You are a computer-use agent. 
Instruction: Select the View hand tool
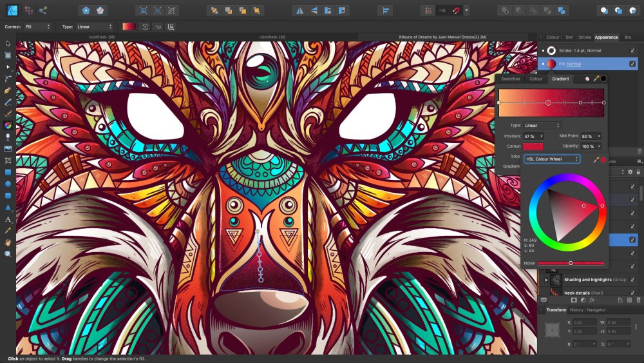8,242
